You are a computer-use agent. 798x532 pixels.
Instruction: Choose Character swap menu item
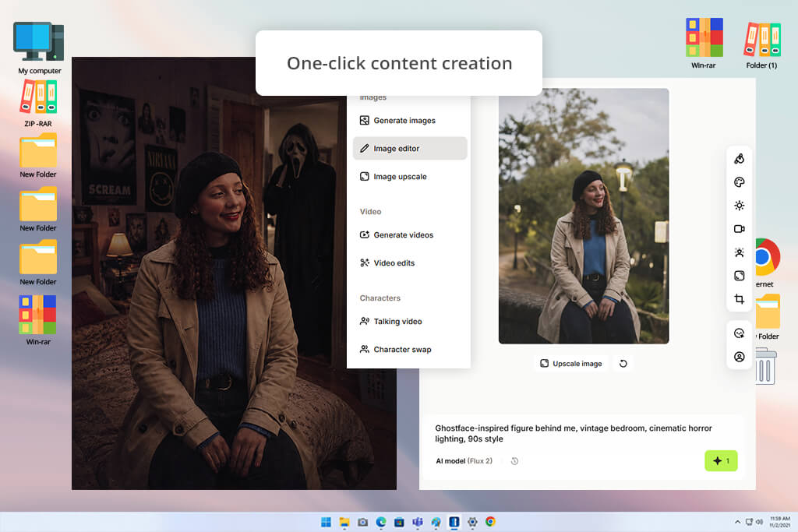click(409, 350)
